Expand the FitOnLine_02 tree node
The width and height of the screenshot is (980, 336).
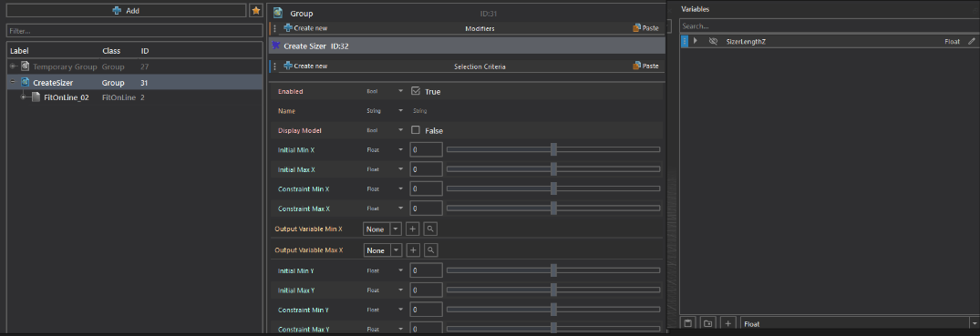click(x=24, y=97)
